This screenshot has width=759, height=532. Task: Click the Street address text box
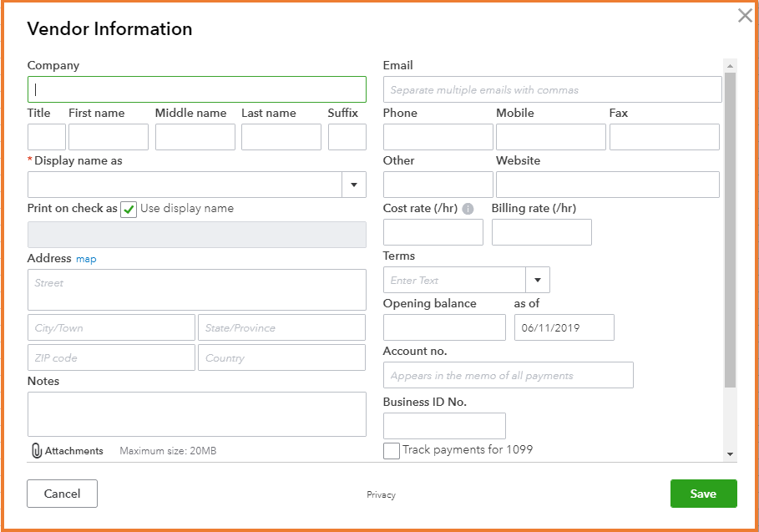tap(197, 290)
